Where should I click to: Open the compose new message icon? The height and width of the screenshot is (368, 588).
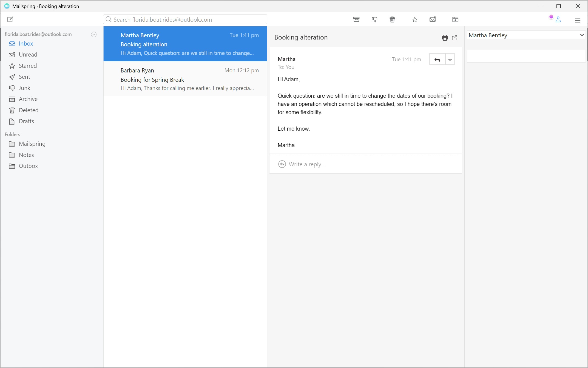pos(10,19)
